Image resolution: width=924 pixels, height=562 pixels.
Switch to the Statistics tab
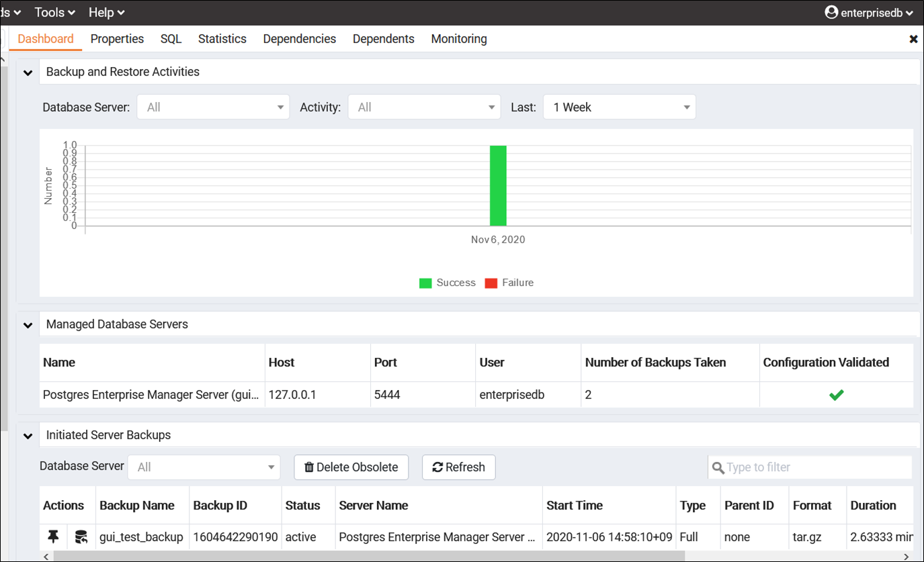pyautogui.click(x=222, y=39)
